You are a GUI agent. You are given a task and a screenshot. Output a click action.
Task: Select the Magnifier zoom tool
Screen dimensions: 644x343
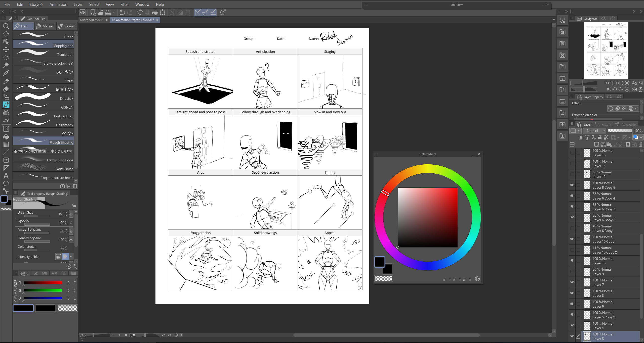pyautogui.click(x=6, y=26)
